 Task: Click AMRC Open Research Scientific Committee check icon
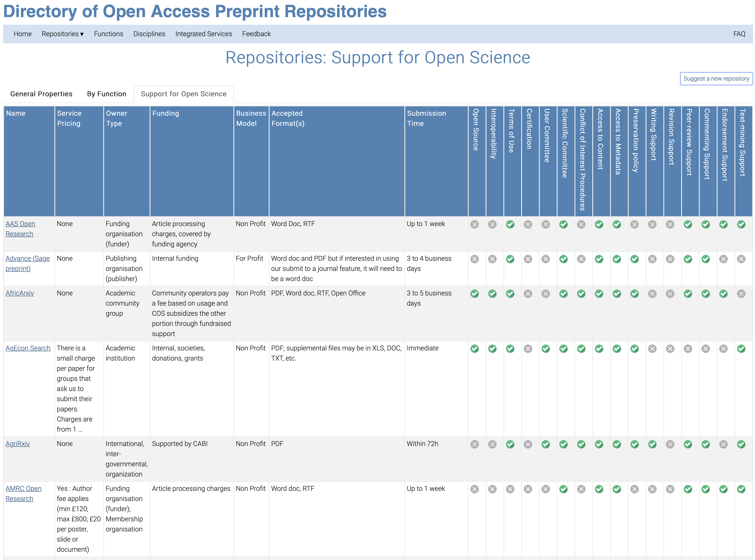point(563,489)
